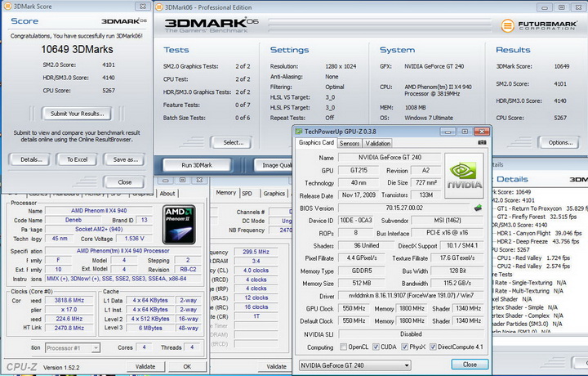Viewport: 588px width, 376px height.
Task: Click the Image Quality button
Action: point(274,165)
